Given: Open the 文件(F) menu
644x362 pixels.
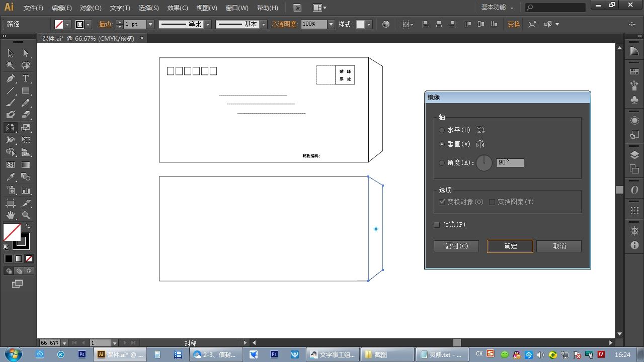Looking at the screenshot, I should coord(33,8).
